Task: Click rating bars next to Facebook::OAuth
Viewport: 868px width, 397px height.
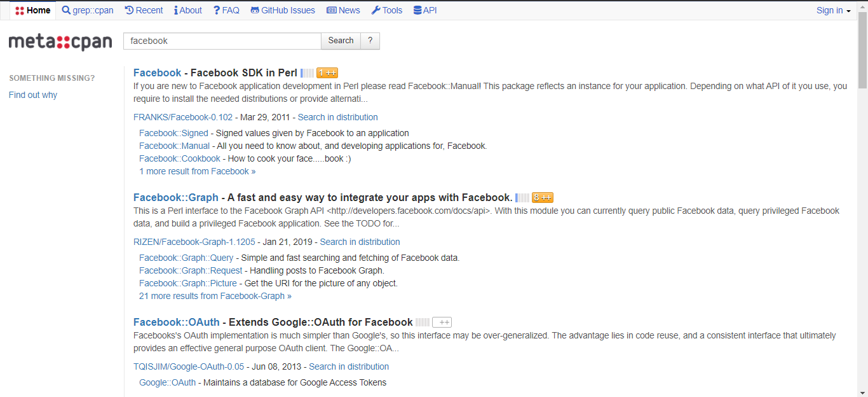Action: coord(423,322)
